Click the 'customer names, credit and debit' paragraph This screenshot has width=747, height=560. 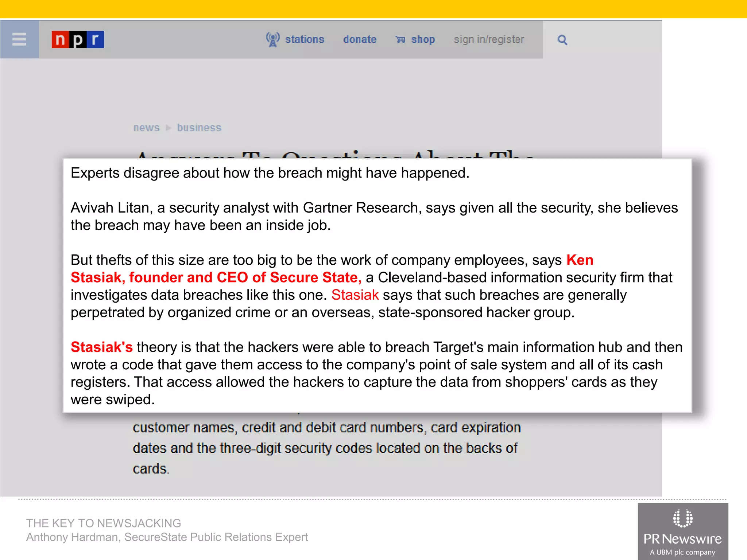click(x=326, y=428)
